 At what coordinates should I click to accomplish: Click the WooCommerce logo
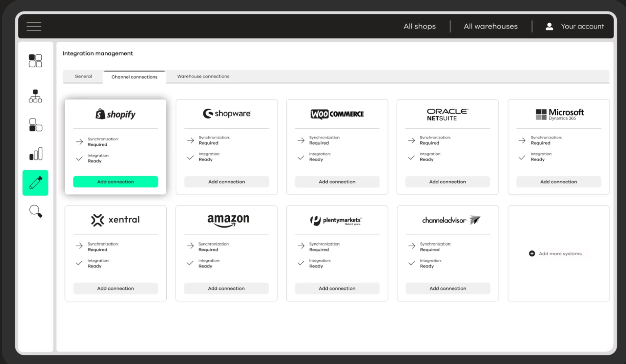(x=337, y=114)
